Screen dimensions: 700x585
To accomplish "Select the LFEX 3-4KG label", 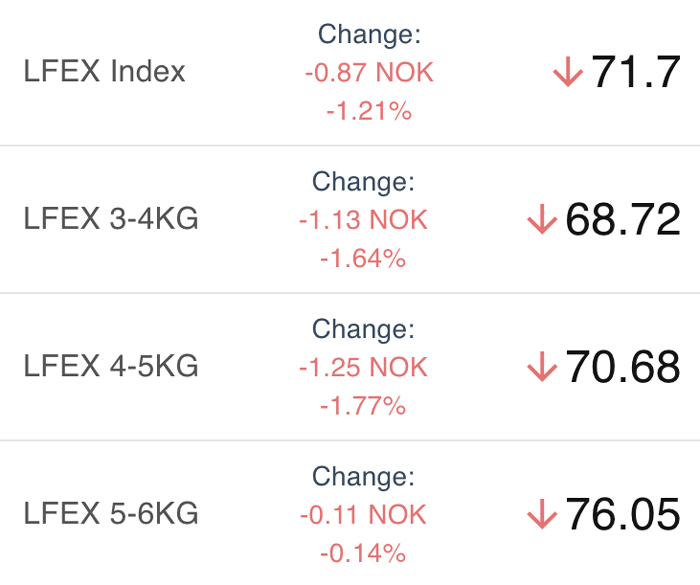I will point(111,218).
